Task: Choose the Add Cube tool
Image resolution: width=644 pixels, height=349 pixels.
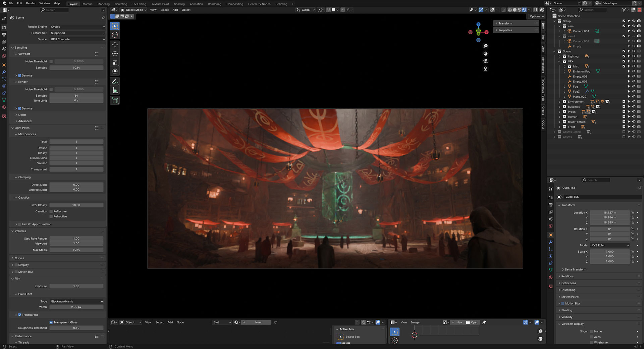Action: [115, 100]
